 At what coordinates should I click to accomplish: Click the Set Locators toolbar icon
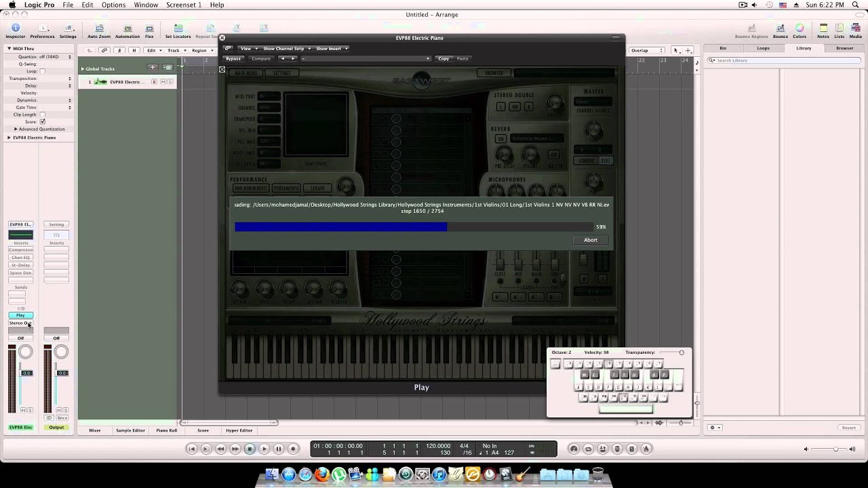pyautogui.click(x=178, y=31)
